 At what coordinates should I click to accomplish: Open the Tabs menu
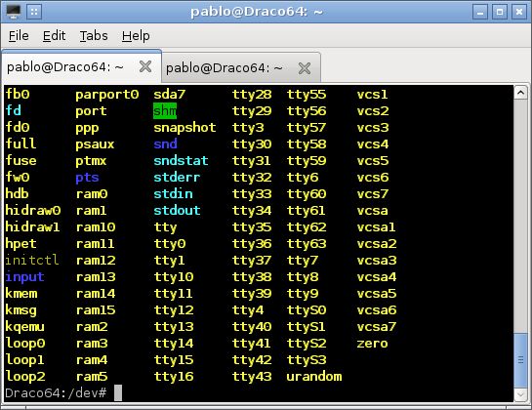coord(94,36)
